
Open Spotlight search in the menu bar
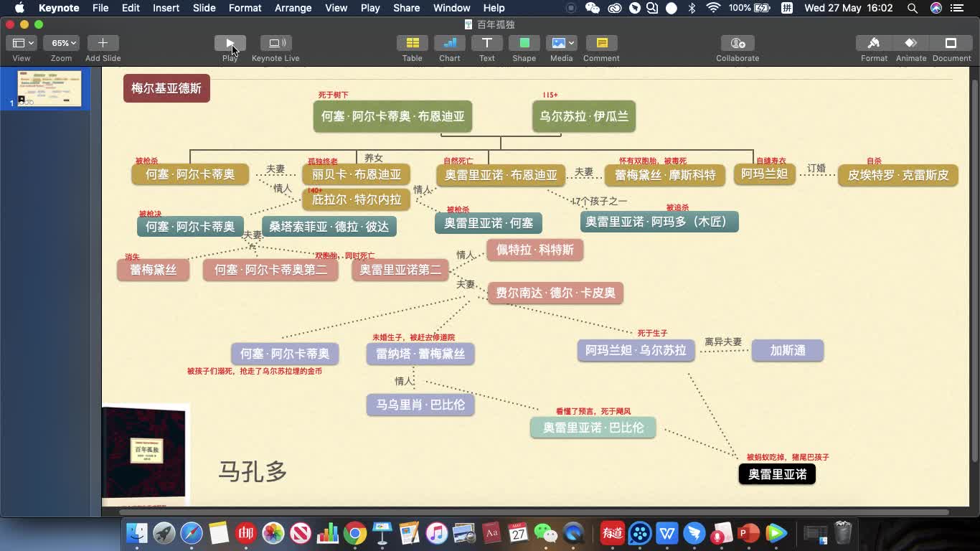pyautogui.click(x=912, y=8)
